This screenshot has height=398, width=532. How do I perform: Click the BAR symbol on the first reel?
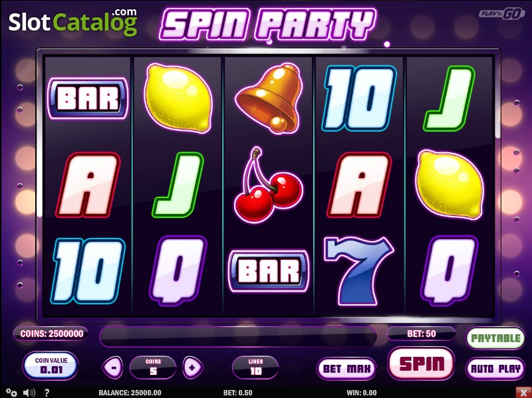tap(88, 98)
